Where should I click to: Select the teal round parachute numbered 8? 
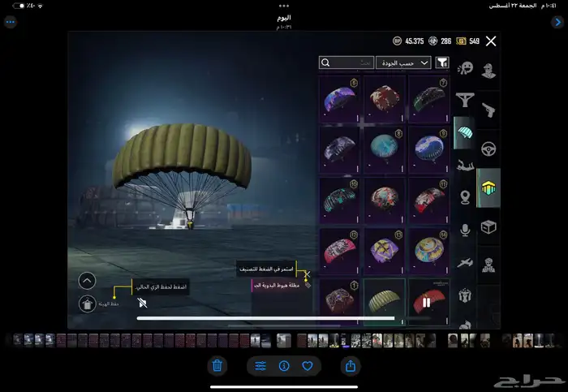tap(385, 149)
